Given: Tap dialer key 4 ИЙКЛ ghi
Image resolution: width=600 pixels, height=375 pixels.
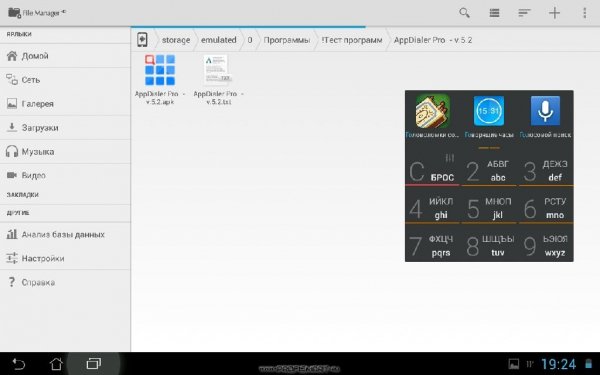Looking at the screenshot, I should 432,207.
